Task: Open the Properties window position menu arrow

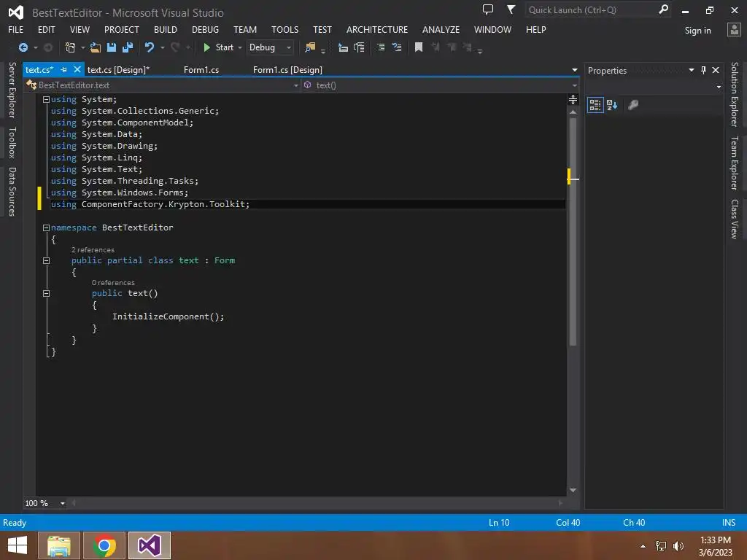Action: 692,70
